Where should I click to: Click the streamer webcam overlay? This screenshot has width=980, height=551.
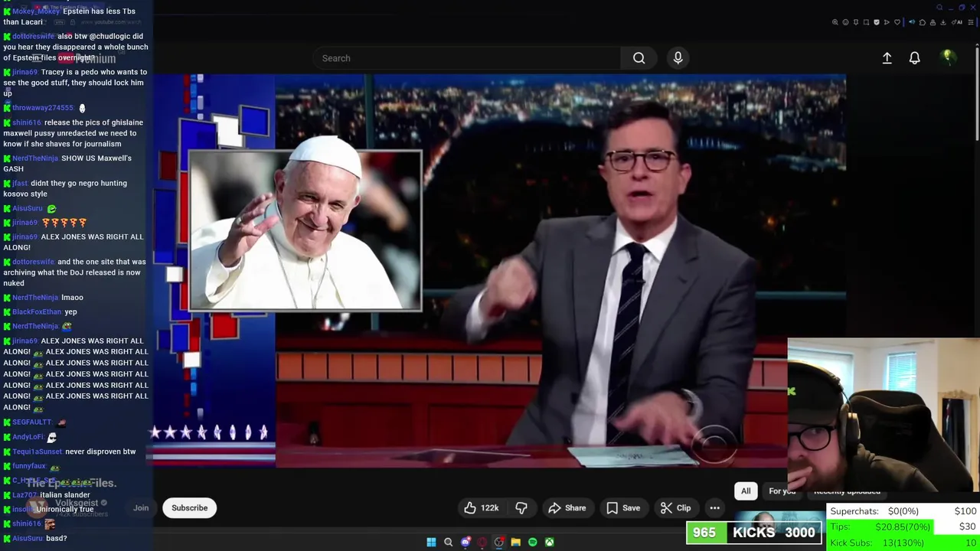point(884,415)
